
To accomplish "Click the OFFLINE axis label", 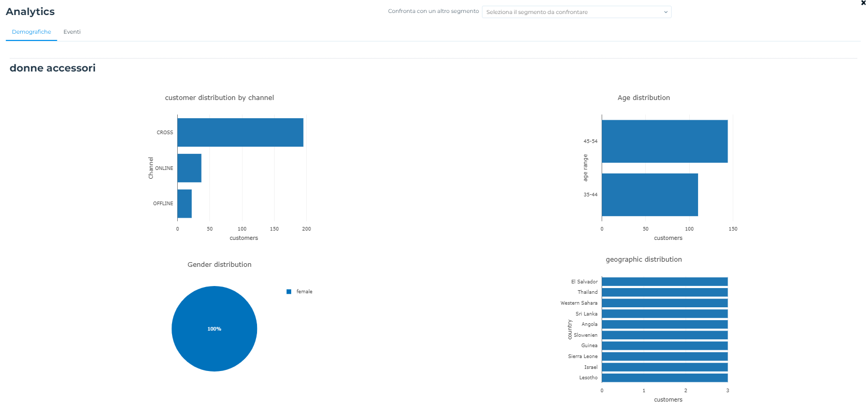I will tap(163, 204).
